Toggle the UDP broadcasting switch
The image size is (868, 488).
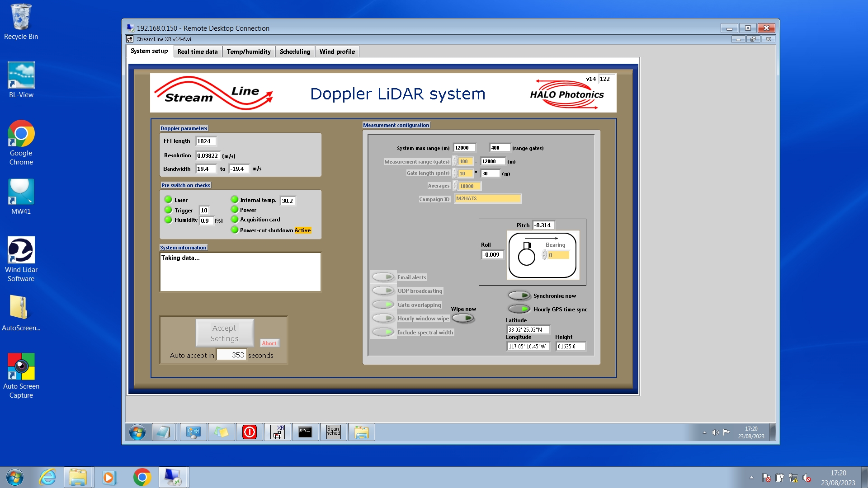tap(383, 291)
